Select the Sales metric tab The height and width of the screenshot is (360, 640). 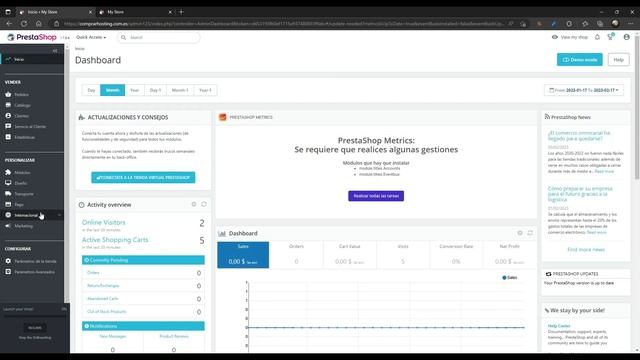coord(243,255)
